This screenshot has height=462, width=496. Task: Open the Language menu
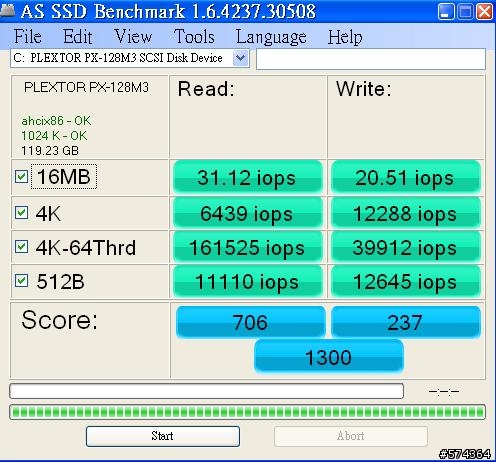coord(271,37)
